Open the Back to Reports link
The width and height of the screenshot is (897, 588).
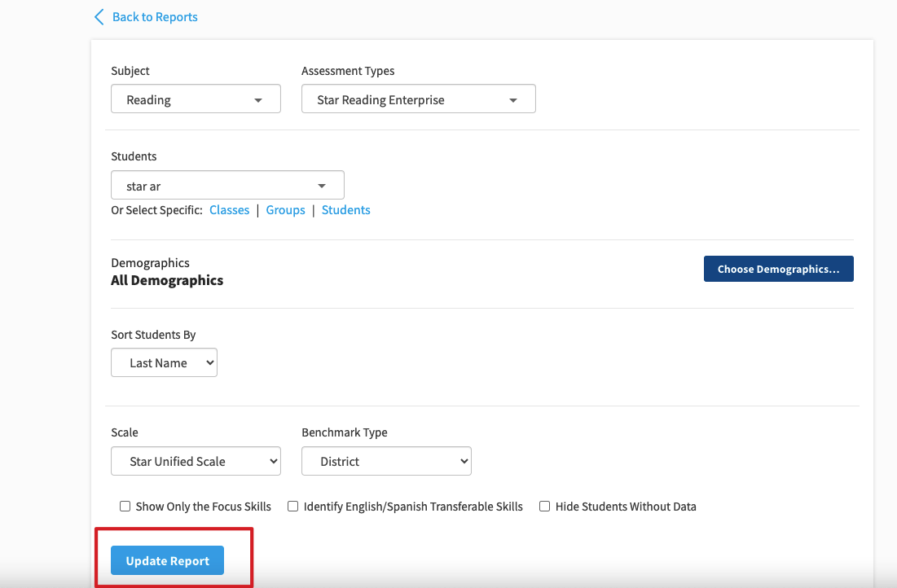(x=155, y=17)
